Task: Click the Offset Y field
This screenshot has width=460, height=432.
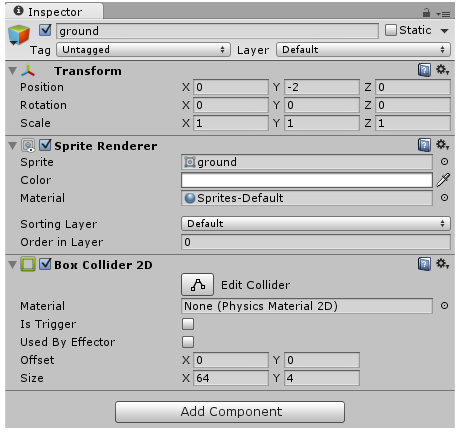Action: click(x=322, y=360)
